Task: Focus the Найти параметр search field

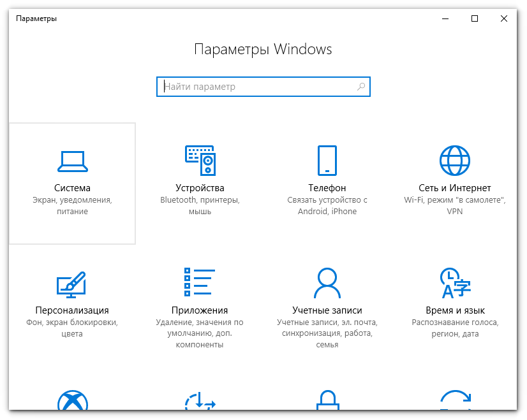Action: [x=263, y=87]
